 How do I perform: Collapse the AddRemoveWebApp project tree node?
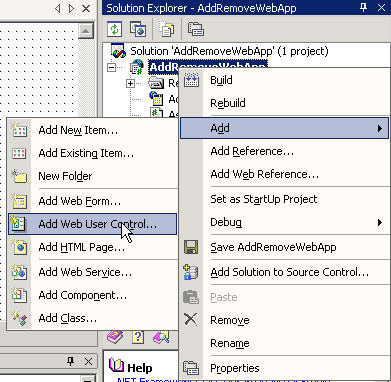pyautogui.click(x=112, y=67)
